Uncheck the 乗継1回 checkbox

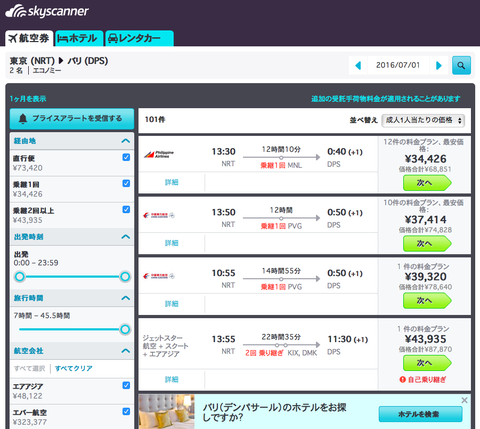(x=126, y=183)
